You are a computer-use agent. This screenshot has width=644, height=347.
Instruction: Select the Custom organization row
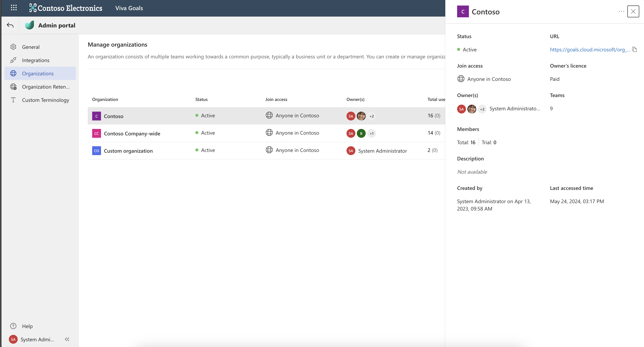point(128,151)
